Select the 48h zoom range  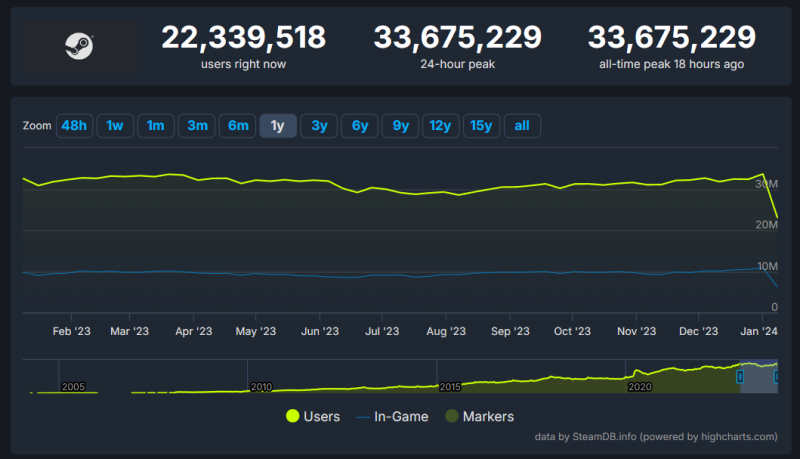click(74, 125)
